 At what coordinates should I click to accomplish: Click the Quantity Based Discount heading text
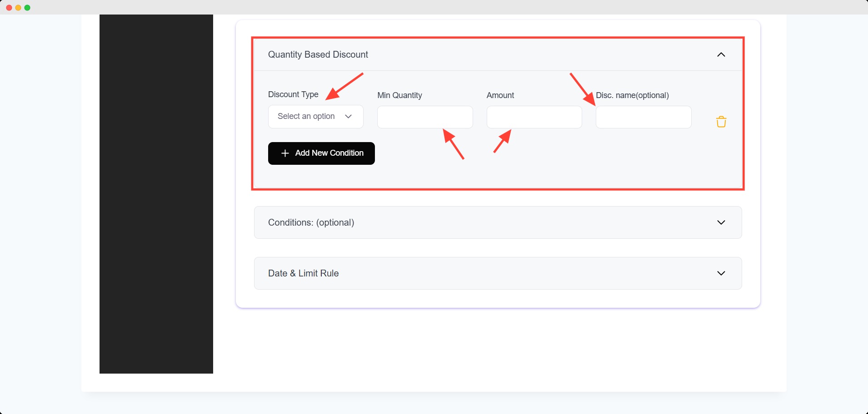click(x=318, y=54)
